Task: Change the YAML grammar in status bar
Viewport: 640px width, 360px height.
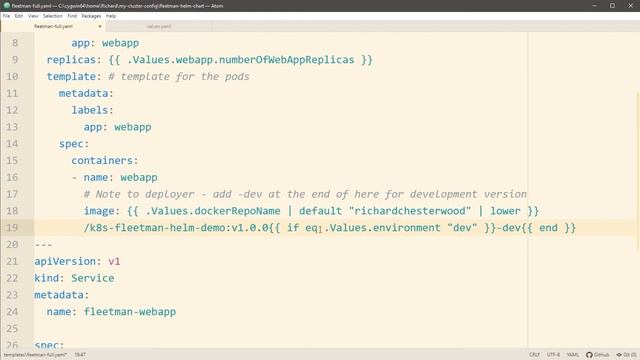Action: [573, 355]
